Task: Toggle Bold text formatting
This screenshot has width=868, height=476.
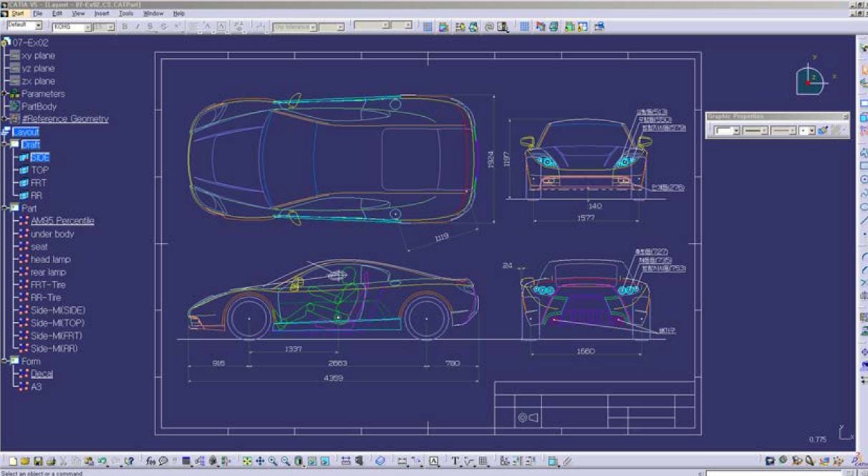Action: (125, 27)
